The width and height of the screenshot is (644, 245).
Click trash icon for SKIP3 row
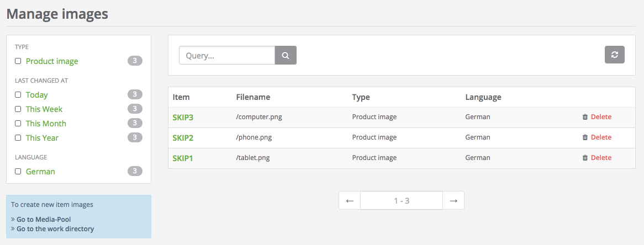[x=585, y=117]
